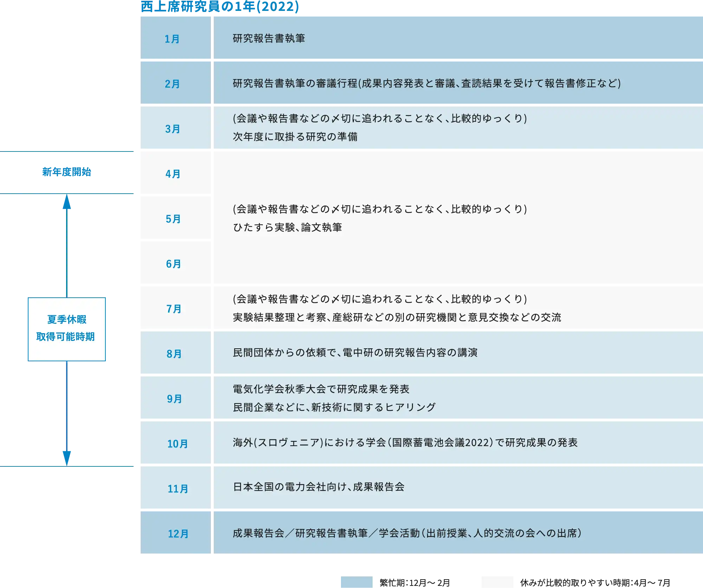This screenshot has height=588, width=703.
Task: Click the 新年度開始 label
Action: 67,172
